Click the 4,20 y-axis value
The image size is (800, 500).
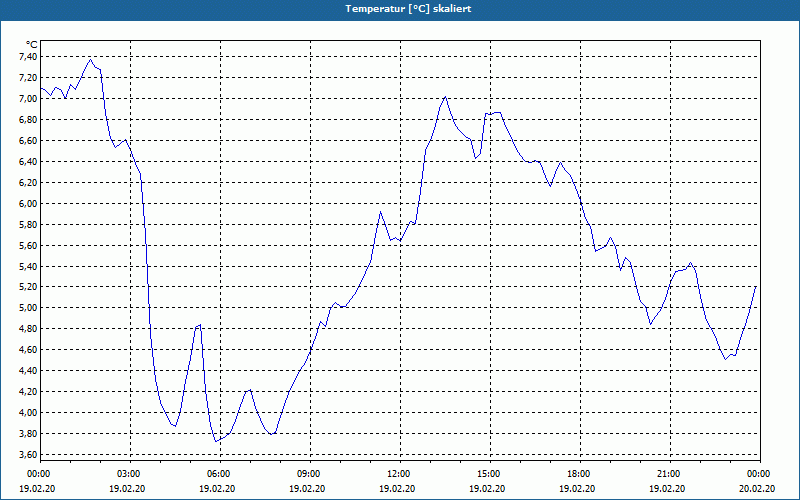coord(29,391)
